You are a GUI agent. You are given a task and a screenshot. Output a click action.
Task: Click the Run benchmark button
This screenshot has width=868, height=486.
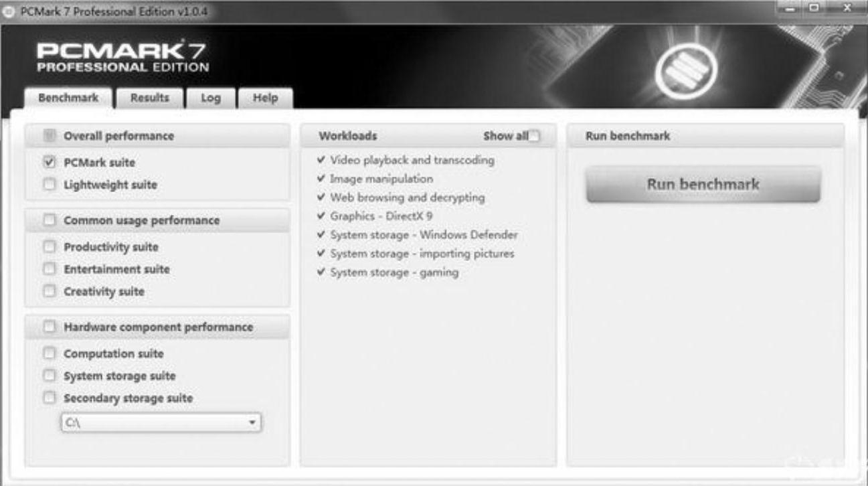pos(703,184)
